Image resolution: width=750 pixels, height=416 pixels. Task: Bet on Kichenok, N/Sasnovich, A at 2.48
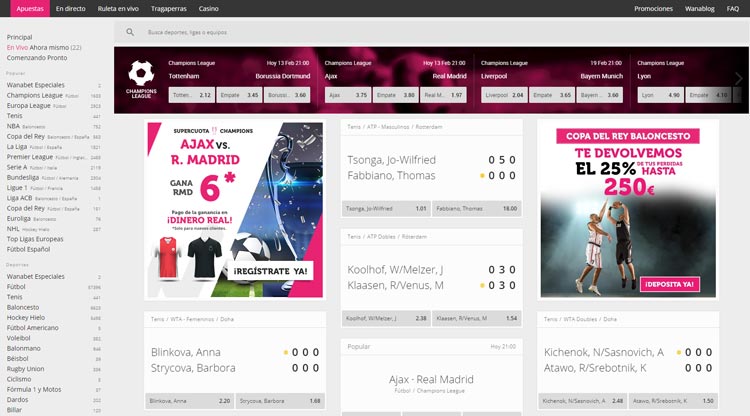pyautogui.click(x=583, y=401)
